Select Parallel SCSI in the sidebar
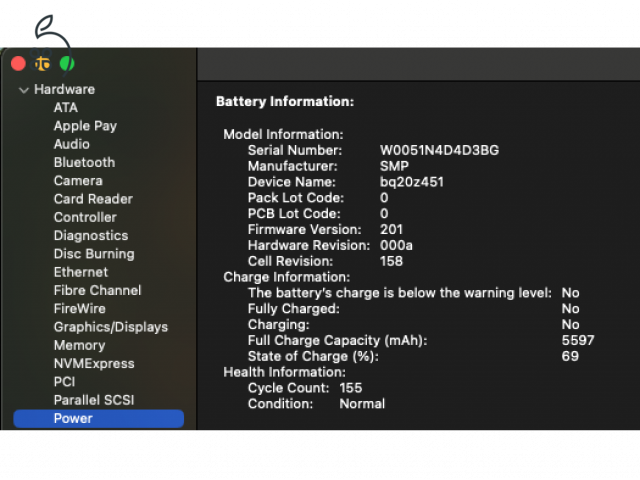The height and width of the screenshot is (480, 640). (94, 400)
